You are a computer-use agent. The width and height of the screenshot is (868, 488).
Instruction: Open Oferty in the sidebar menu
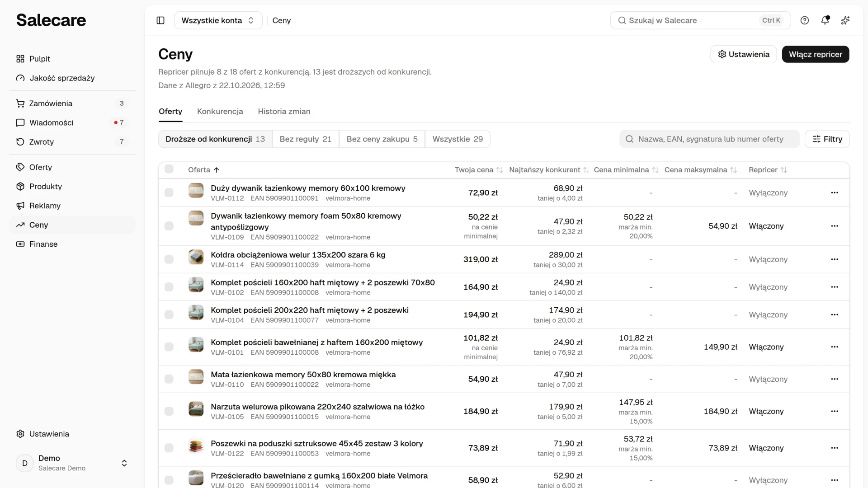coord(72,167)
